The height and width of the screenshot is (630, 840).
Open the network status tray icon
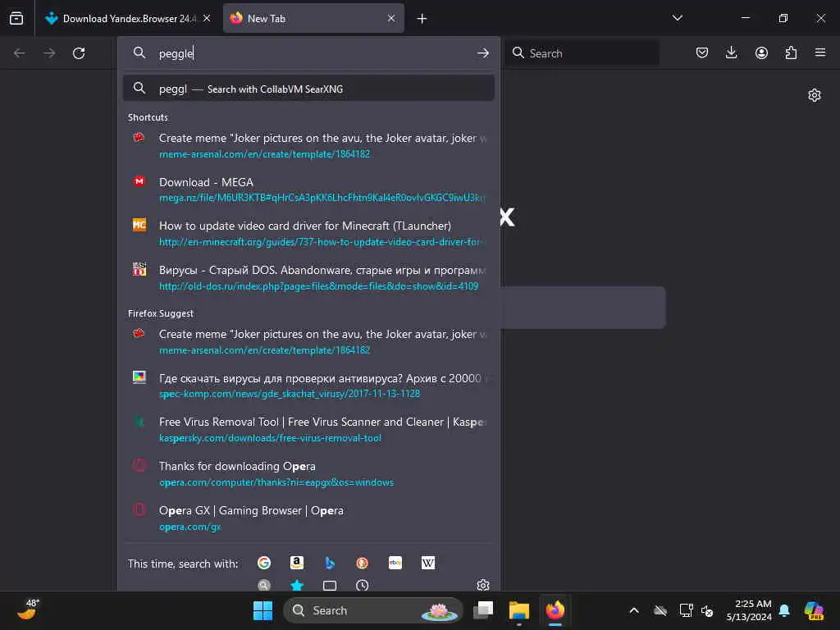pyautogui.click(x=685, y=610)
